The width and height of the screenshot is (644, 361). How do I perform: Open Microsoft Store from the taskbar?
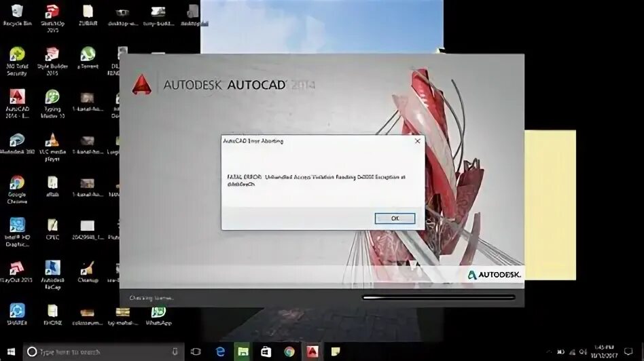coord(266,351)
